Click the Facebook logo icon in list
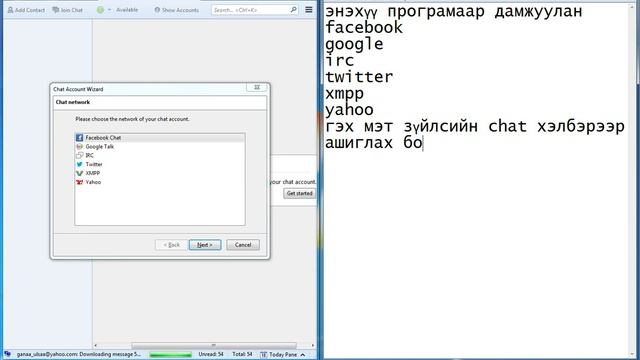640x360 pixels. (80, 138)
